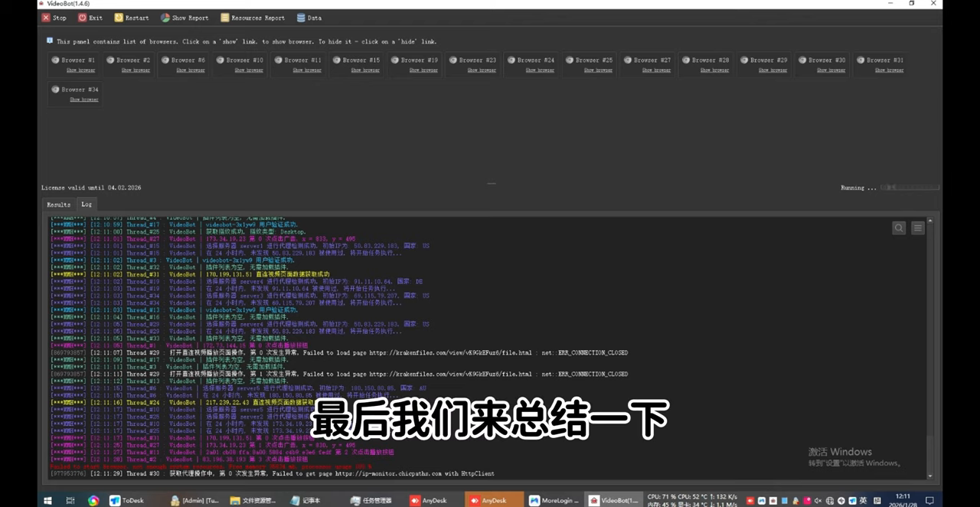Screen dimensions: 980x507
Task: Click the round icon beside Browser #6
Action: (165, 60)
